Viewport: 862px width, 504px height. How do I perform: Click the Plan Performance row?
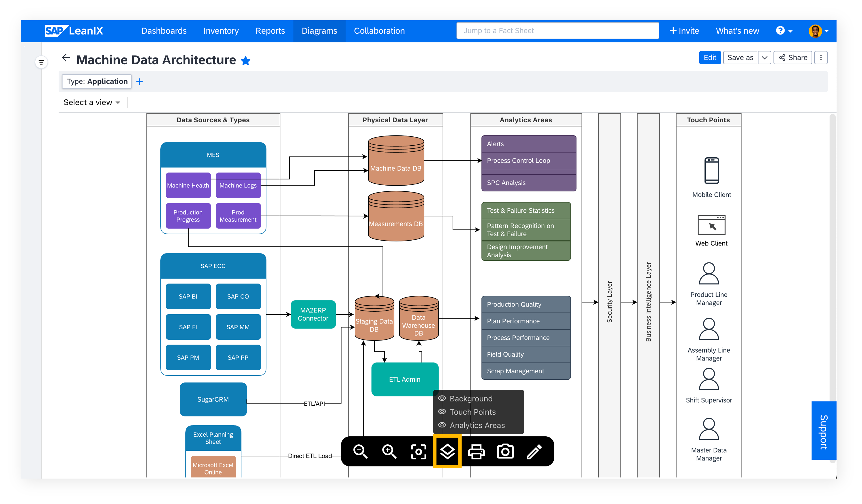point(526,321)
